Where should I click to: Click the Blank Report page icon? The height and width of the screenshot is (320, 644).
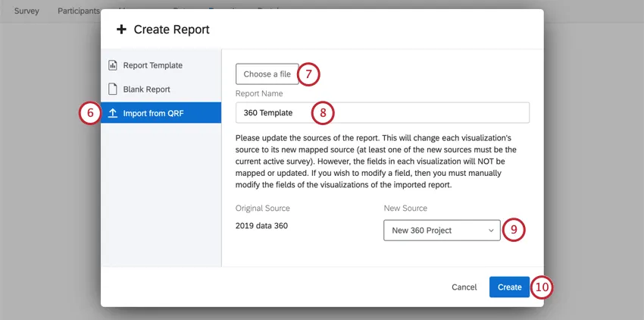pos(113,89)
